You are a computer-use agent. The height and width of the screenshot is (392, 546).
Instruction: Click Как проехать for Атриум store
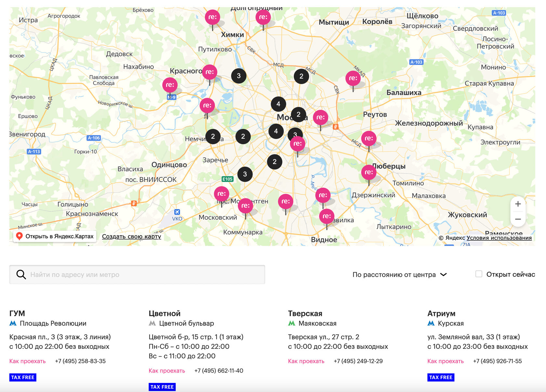point(446,361)
